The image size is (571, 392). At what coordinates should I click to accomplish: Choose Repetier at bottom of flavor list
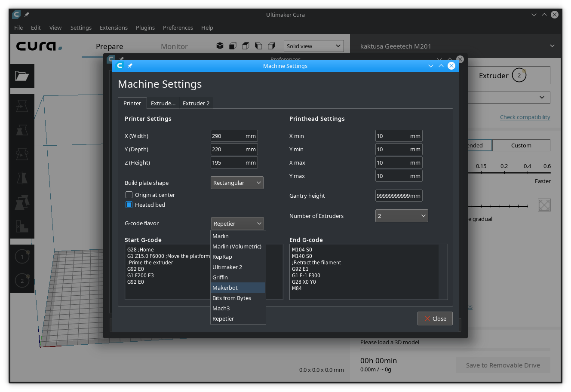238,318
